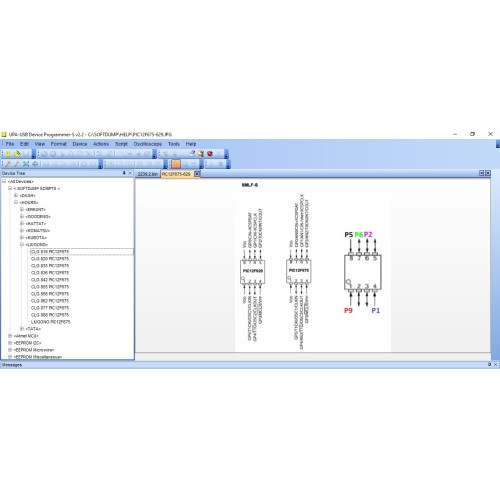Toggle the highlighted orange toolbar button
This screenshot has height=500, width=500.
coord(176,164)
